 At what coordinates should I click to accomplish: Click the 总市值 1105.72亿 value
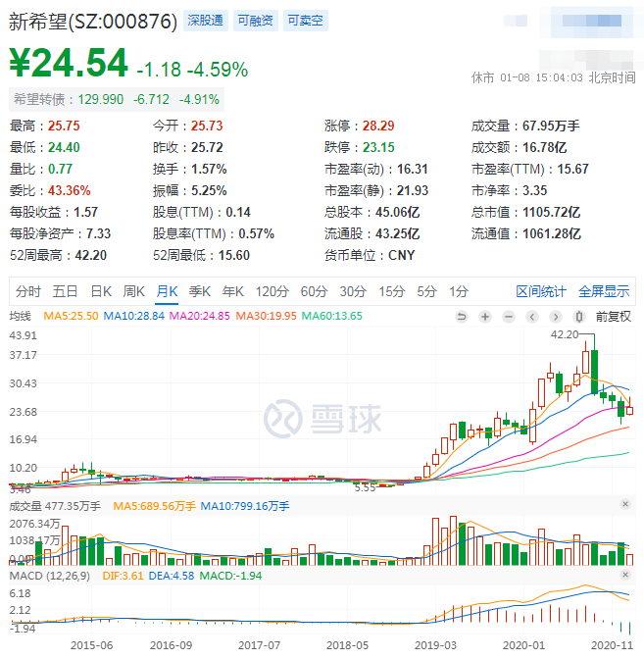click(x=552, y=212)
